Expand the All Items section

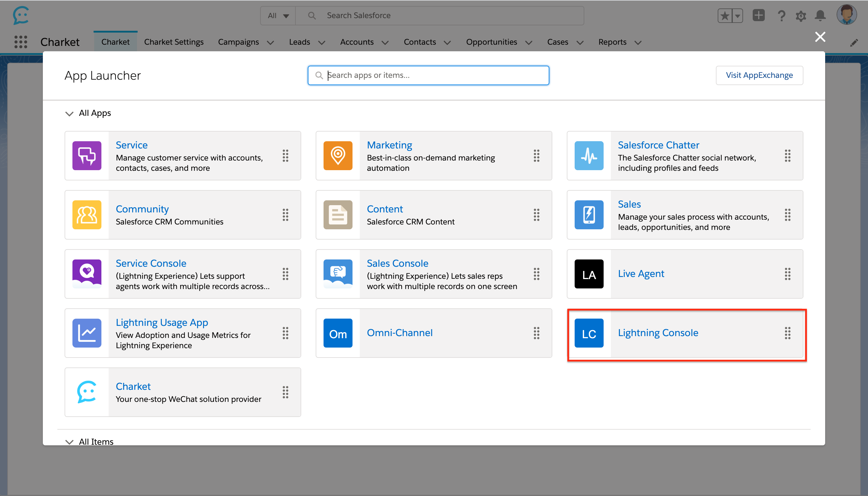[69, 442]
